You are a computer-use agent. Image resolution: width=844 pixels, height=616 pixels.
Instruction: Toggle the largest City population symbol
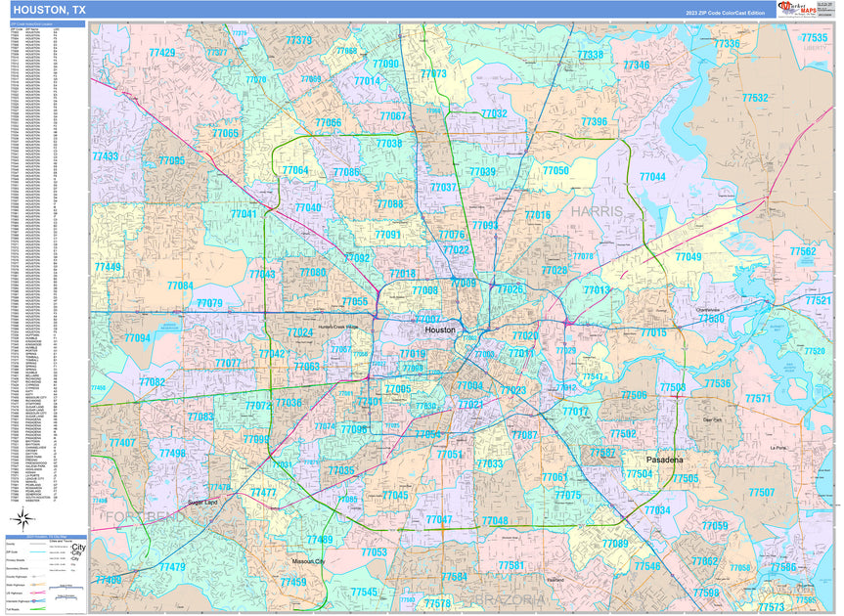(78, 547)
